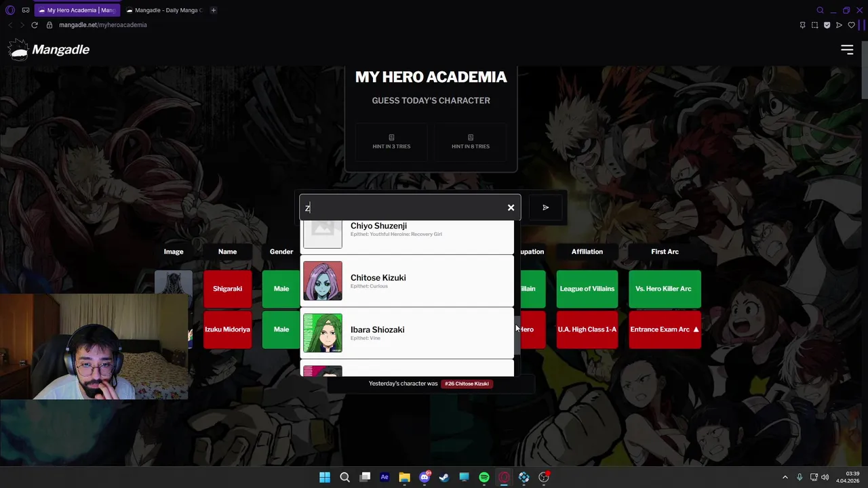The image size is (868, 488).
Task: Open Spotify from the taskbar
Action: coord(484,477)
